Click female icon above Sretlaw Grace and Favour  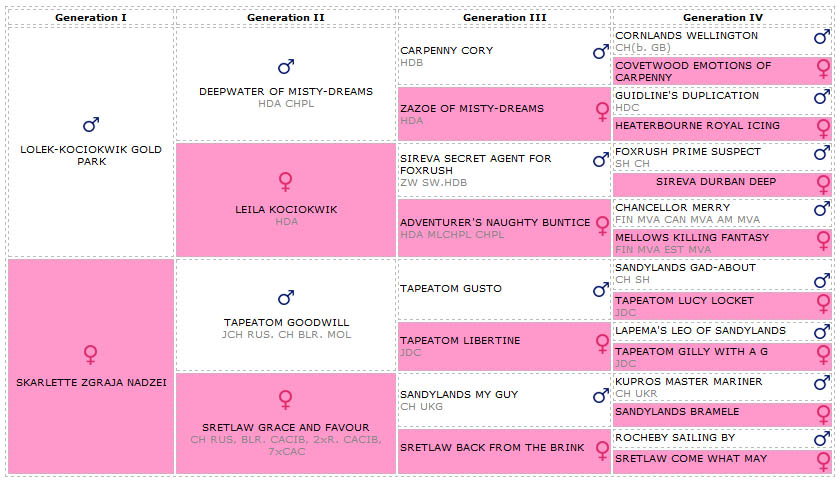point(286,400)
